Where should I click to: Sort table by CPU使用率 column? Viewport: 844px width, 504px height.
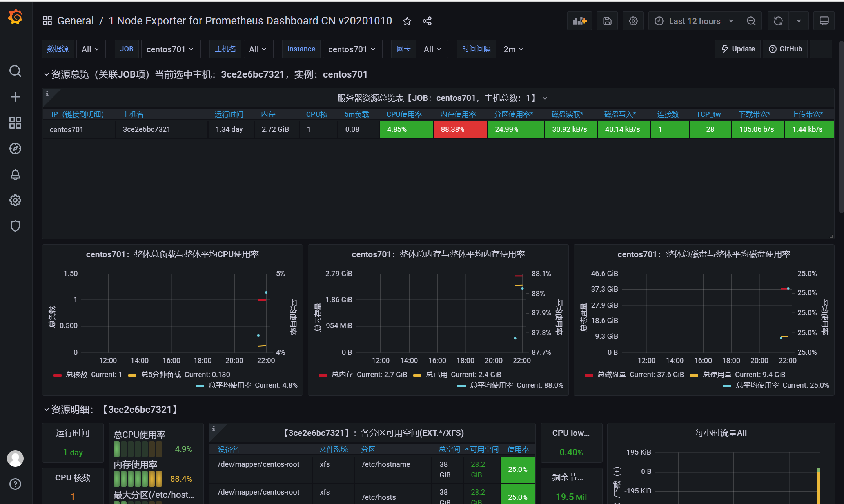404,114
